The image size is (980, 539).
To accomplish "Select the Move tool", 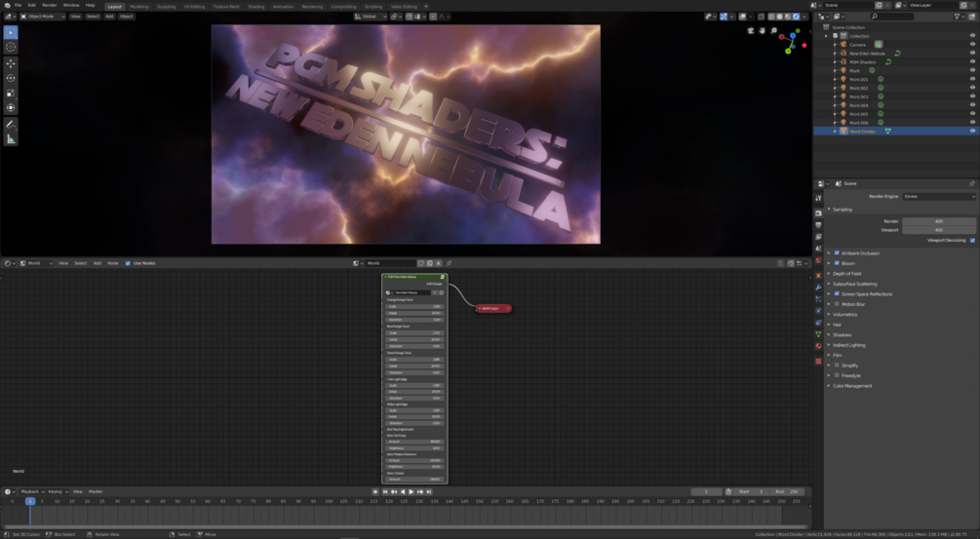I will [11, 63].
